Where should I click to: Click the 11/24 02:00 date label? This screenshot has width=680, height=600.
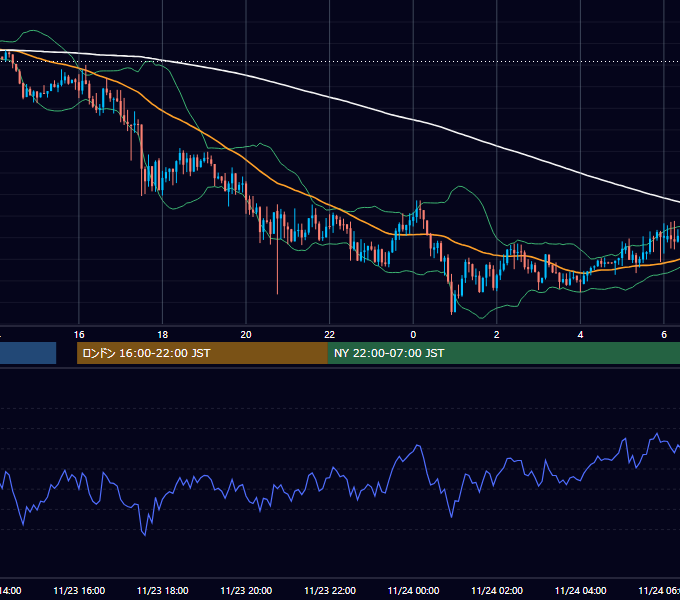497,591
